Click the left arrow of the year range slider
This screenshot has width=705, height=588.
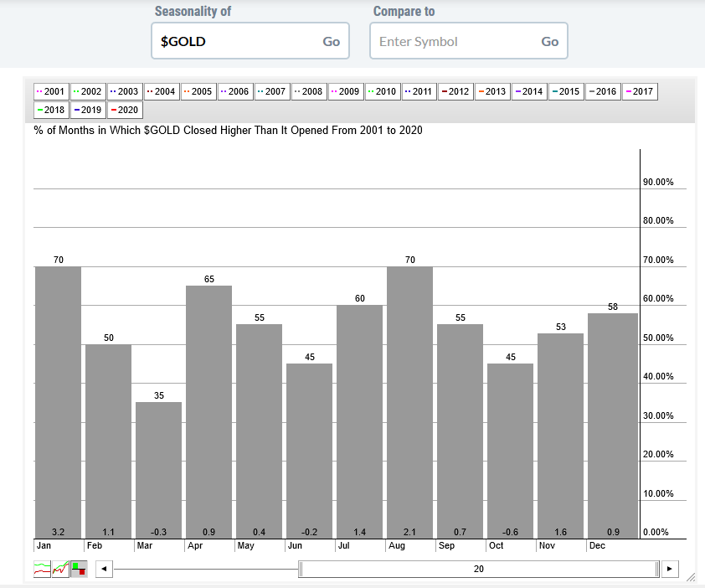(x=105, y=569)
